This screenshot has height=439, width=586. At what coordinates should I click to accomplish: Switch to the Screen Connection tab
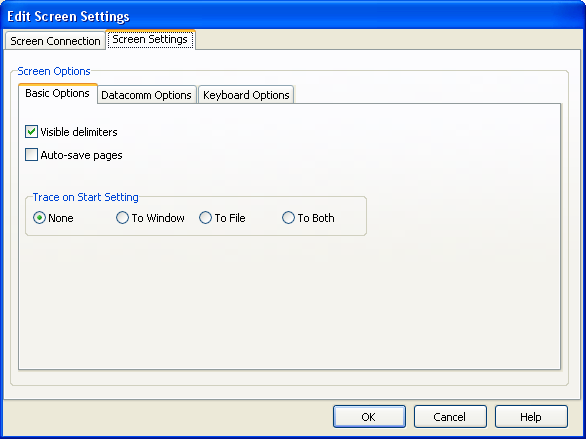tap(55, 41)
